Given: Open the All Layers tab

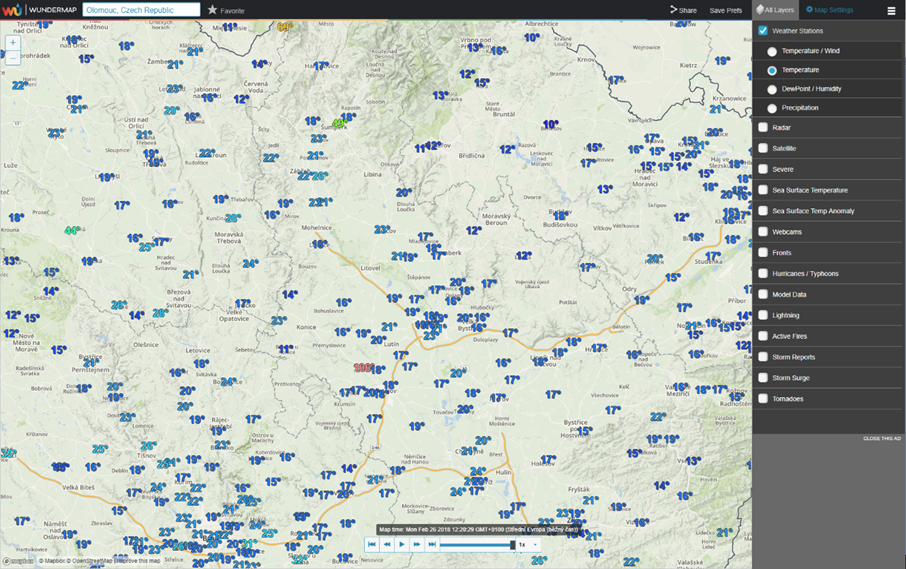Looking at the screenshot, I should point(776,10).
